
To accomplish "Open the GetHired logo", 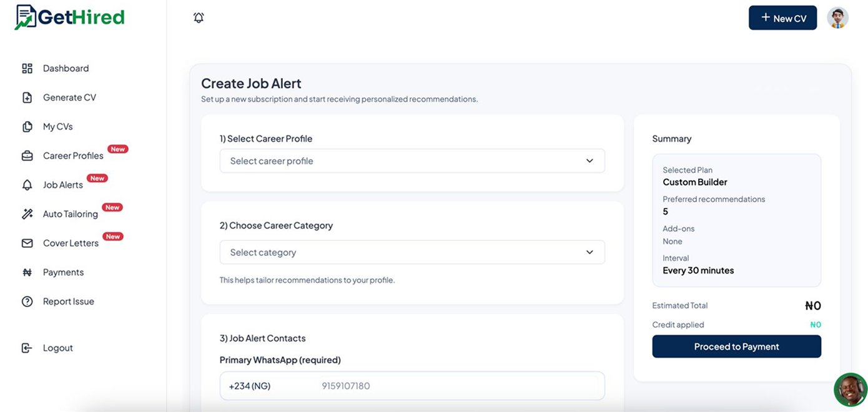I will tap(69, 18).
